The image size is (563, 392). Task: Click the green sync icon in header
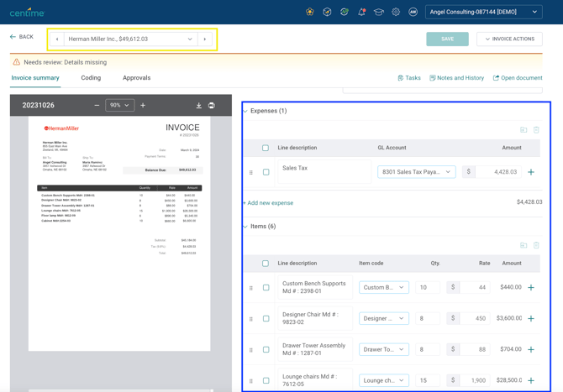coord(344,12)
